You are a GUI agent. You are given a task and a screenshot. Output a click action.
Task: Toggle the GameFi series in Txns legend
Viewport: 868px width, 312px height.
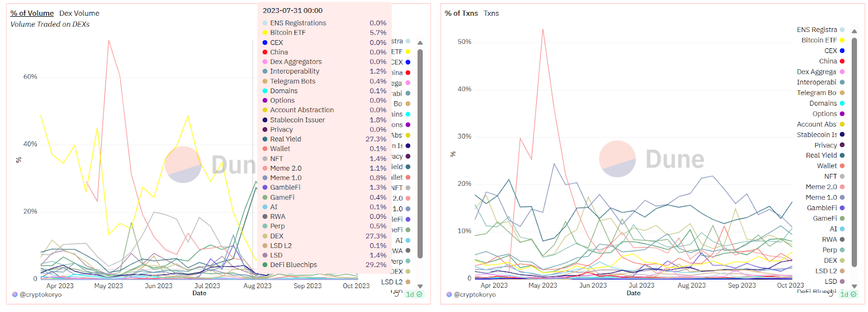point(828,218)
